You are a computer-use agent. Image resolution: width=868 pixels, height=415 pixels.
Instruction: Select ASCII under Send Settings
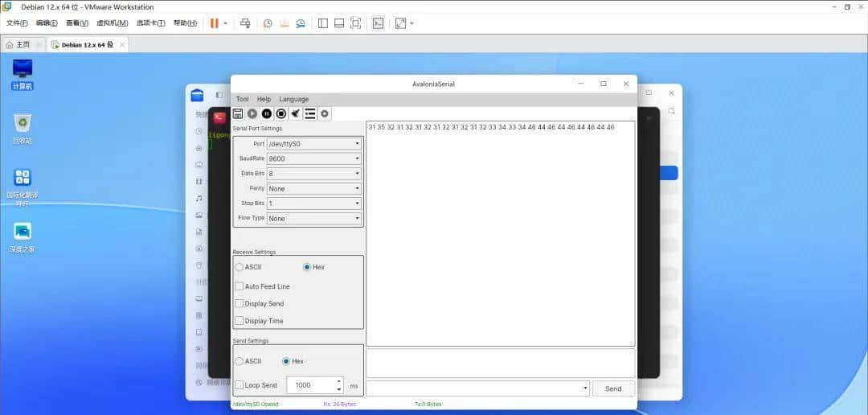pos(248,361)
